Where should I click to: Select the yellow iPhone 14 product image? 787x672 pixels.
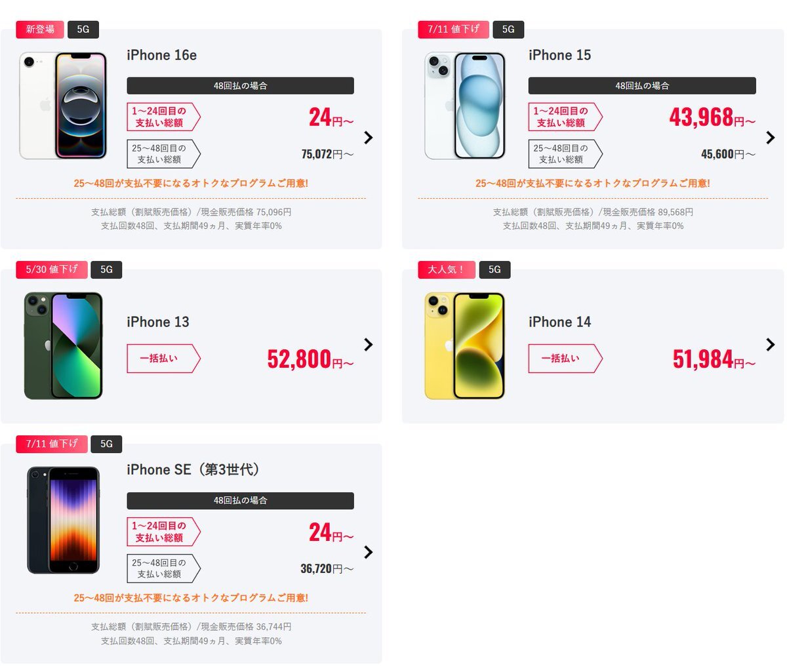465,346
